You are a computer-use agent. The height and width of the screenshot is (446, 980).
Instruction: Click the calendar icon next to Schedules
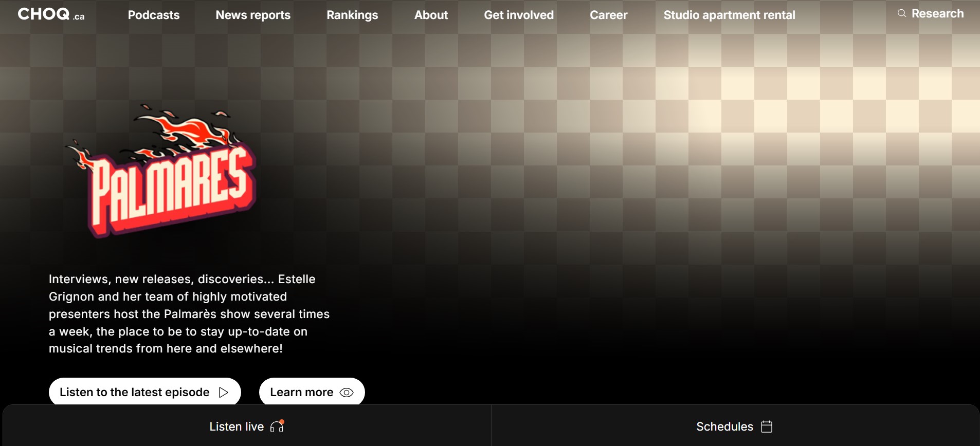[x=767, y=426]
